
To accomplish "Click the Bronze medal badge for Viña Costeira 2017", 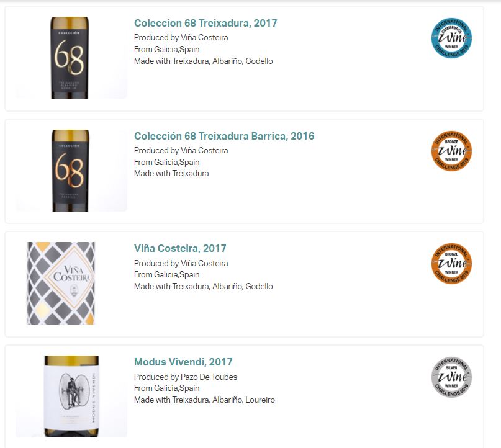I will (x=451, y=264).
